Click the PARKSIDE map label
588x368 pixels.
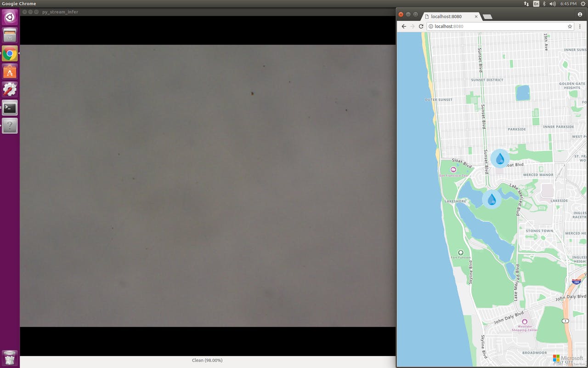tap(517, 129)
